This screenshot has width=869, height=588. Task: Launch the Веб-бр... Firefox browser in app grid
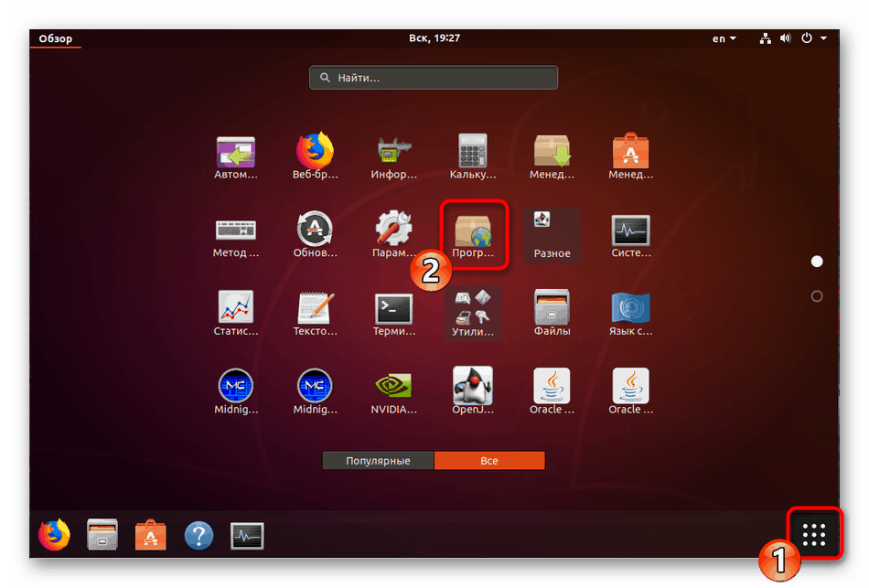tap(315, 157)
